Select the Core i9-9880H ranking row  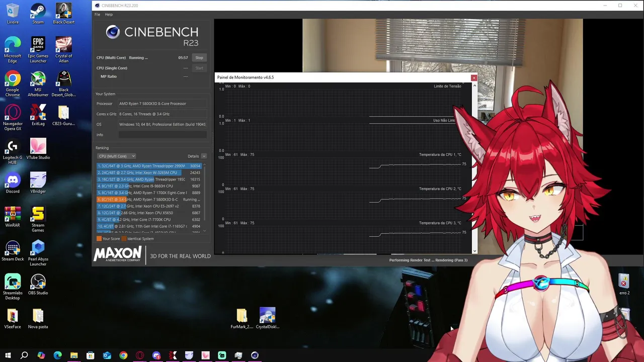149,186
